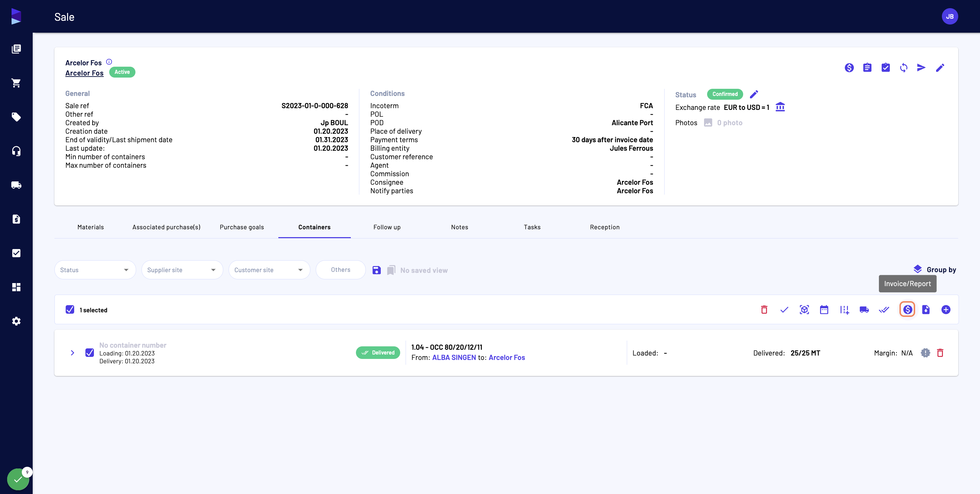
Task: Click the single checkmark icon in selection toolbar
Action: coord(784,310)
